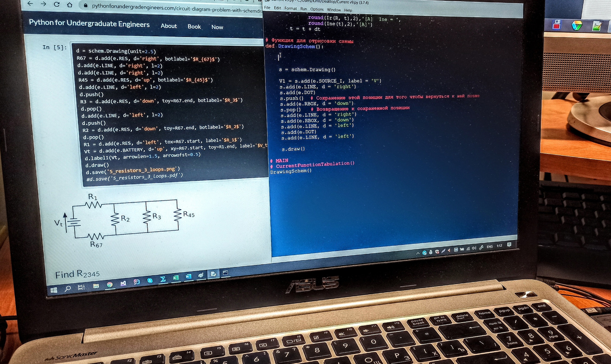Click 'd = schem.Drawing(unit=2.5)' notebook line
Viewport: 611px width, 364px height.
click(x=115, y=51)
